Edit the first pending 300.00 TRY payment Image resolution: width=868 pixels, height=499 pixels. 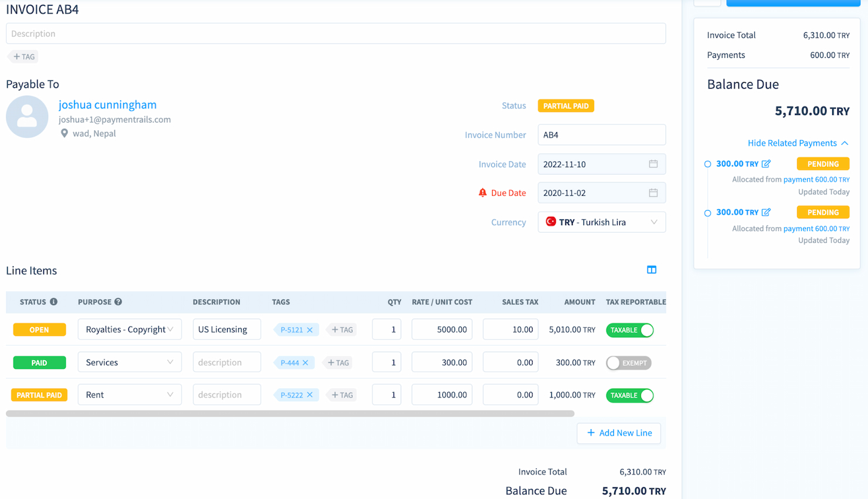[767, 164]
